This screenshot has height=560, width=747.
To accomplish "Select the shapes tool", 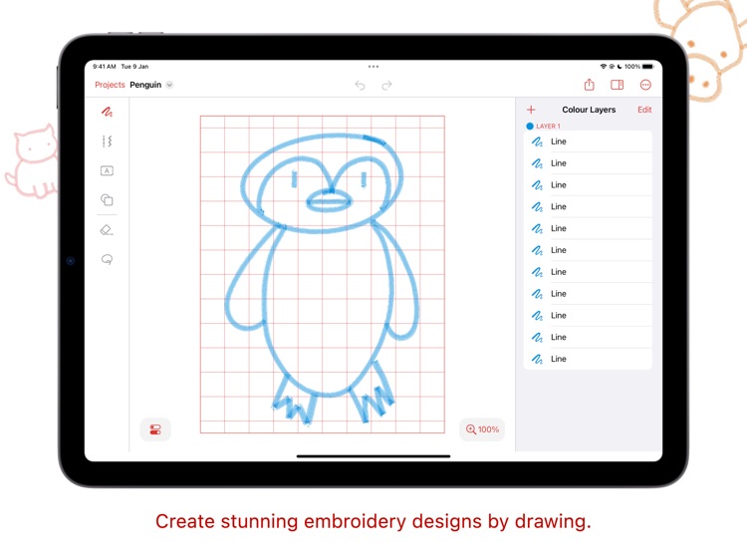I will point(107,199).
